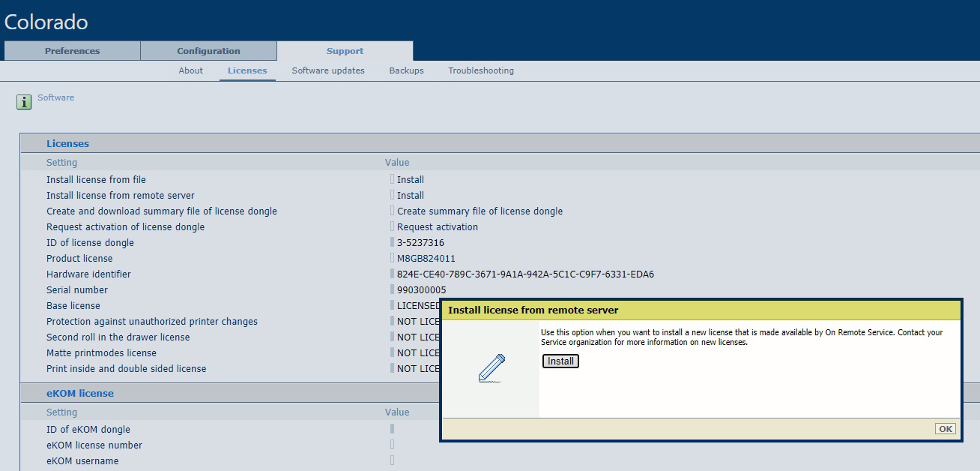Click OK to close the install dialog
Image resolution: width=980 pixels, height=471 pixels.
pos(946,429)
